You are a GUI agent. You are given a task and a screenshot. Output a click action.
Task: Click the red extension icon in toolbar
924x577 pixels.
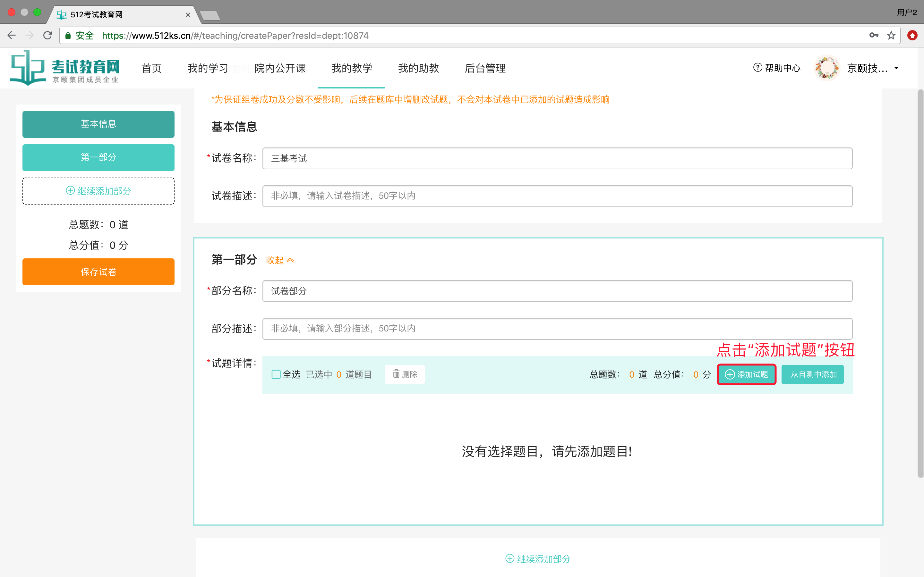pos(912,36)
